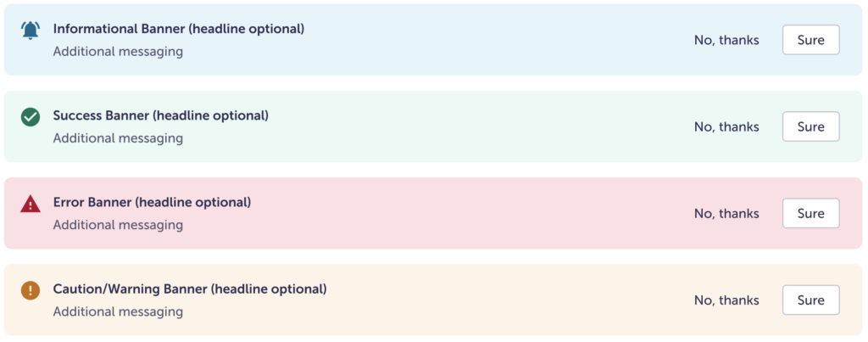The width and height of the screenshot is (868, 342).
Task: Click Additional messaging under the Informational headline
Action: pyautogui.click(x=118, y=51)
